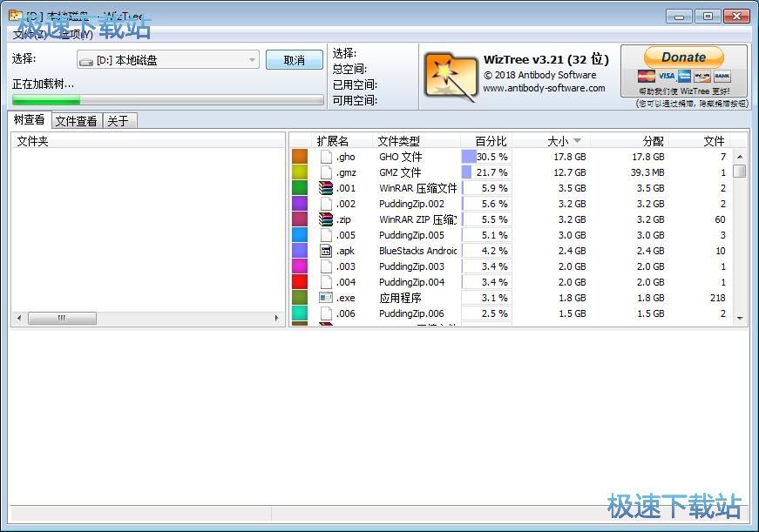The height and width of the screenshot is (532, 759).
Task: Click the purple color swatch for .002
Action: [300, 203]
